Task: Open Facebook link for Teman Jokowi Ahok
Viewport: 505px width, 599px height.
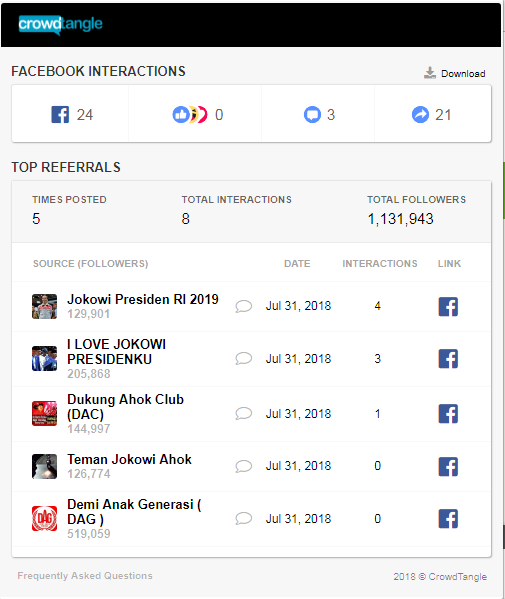Action: (448, 466)
